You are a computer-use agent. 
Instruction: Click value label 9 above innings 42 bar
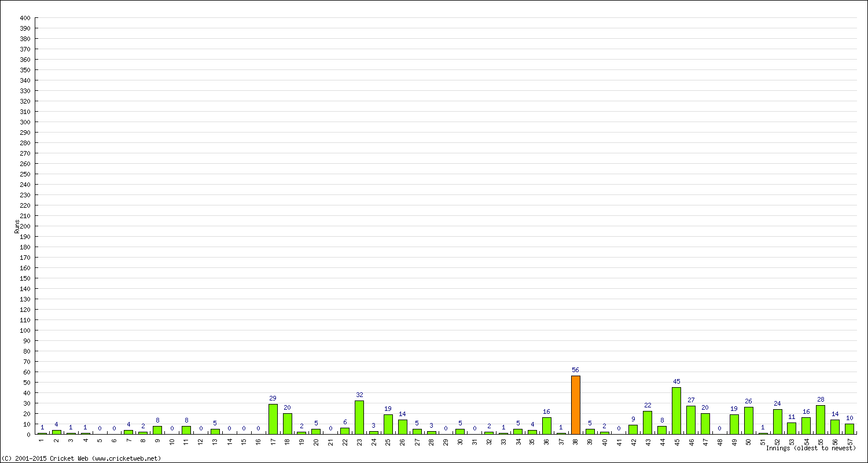(x=633, y=419)
